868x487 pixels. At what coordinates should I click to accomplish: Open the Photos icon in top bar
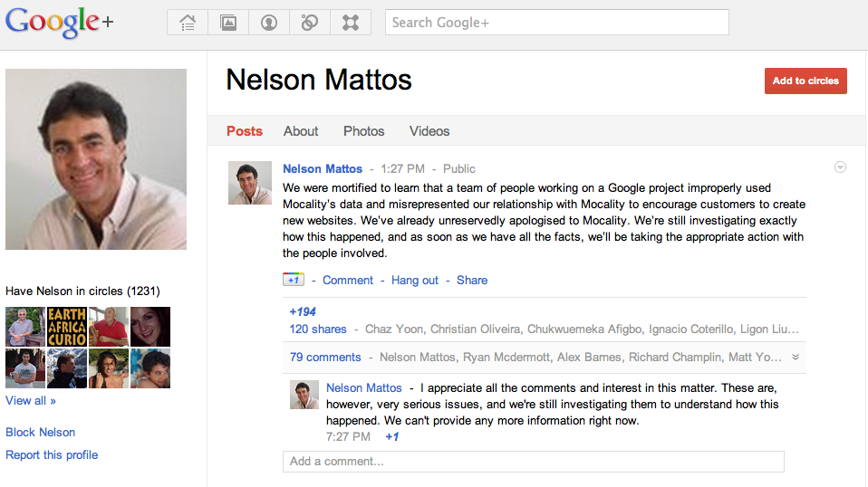(228, 23)
